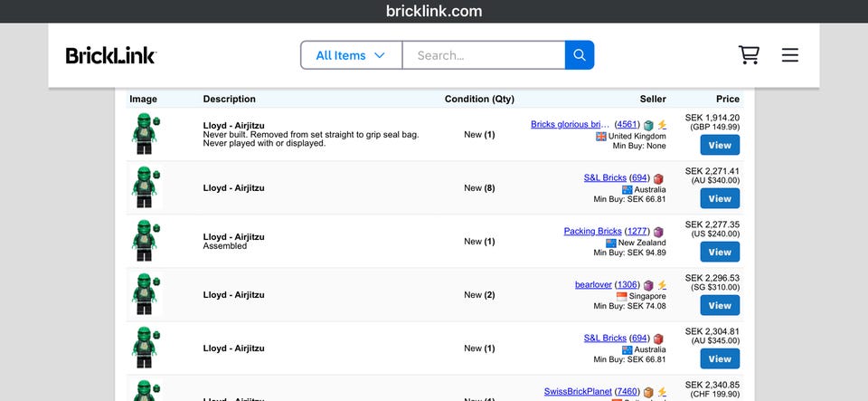Screen dimensions: 868x401
Task: Click Australia flag in SEK 2,304.81 row
Action: tap(627, 350)
